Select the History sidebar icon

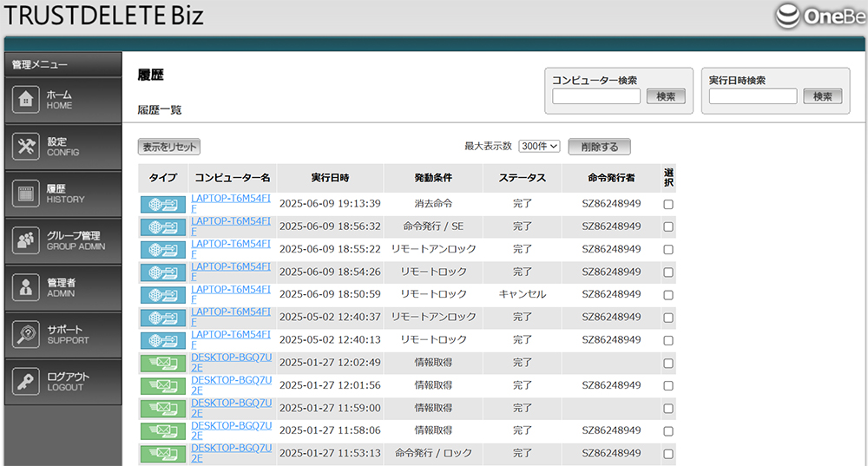coord(26,194)
